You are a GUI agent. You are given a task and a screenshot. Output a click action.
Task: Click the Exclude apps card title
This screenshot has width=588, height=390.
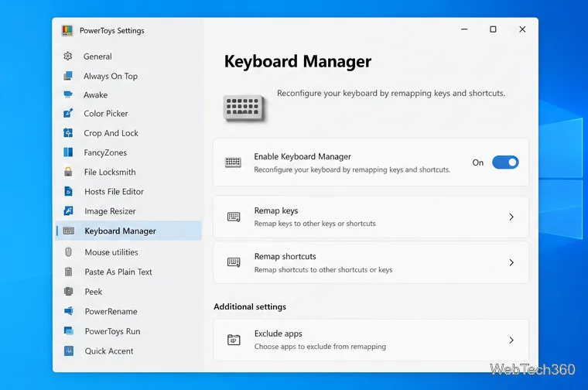(x=279, y=334)
